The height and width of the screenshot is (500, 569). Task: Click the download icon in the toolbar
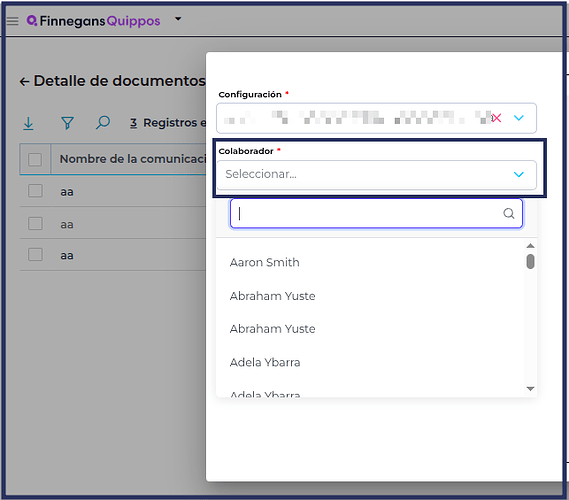click(28, 123)
